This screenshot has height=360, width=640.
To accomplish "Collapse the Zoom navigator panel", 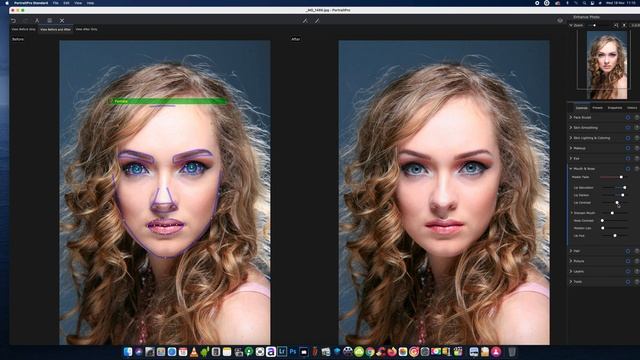I will coord(571,25).
